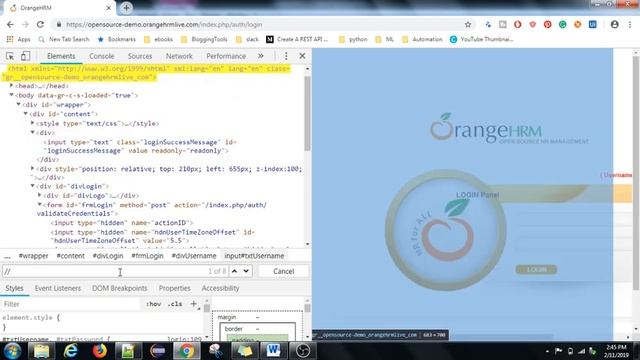Show more DevTools tabs
Screen dimensions: 640x360
pos(260,56)
